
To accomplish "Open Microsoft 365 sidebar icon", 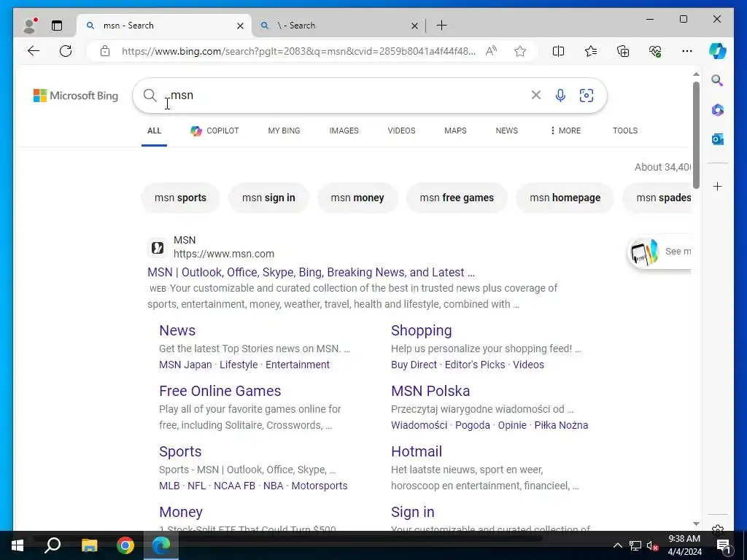I will (x=718, y=110).
